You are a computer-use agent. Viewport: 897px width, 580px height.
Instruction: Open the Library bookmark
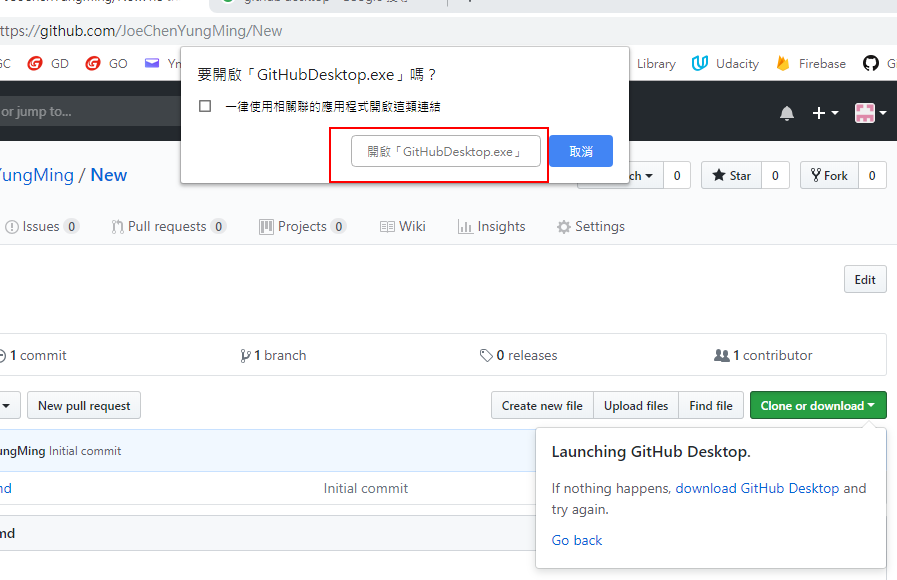(656, 63)
